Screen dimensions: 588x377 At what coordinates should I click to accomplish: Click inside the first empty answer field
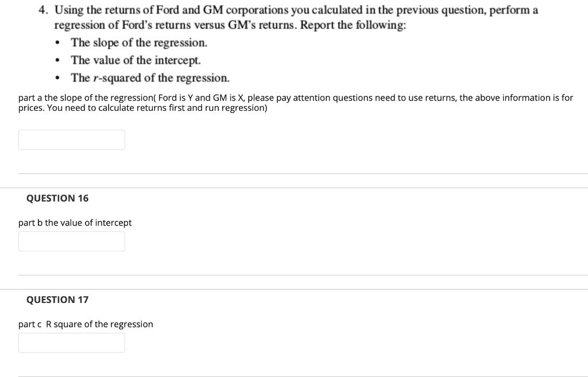coord(71,139)
